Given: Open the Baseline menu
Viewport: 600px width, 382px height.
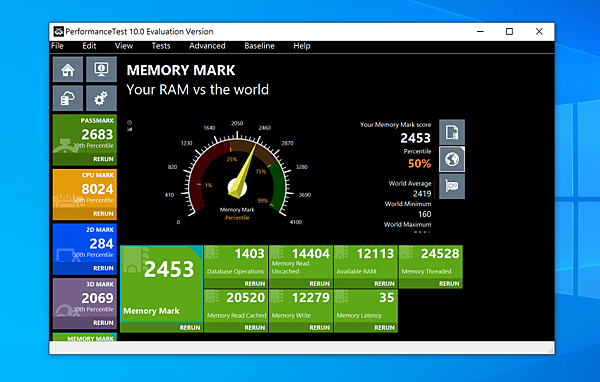Looking at the screenshot, I should pos(259,46).
